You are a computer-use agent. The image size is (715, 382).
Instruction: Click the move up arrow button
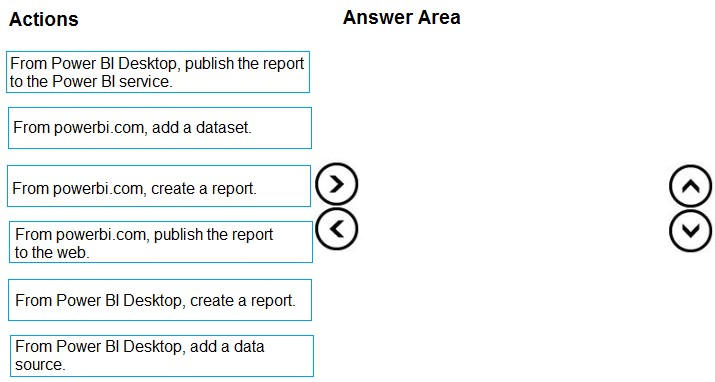click(x=690, y=186)
